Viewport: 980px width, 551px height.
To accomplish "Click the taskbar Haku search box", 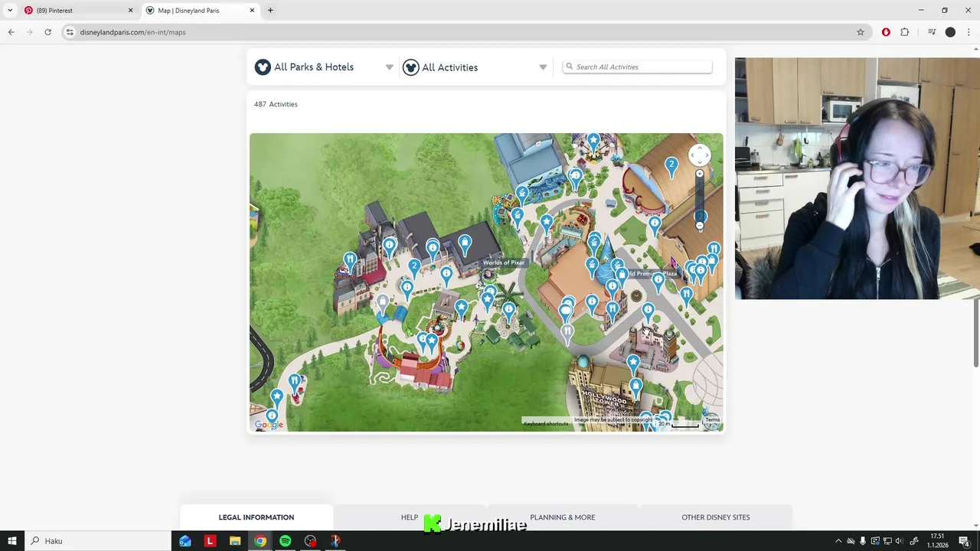I will 98,541.
